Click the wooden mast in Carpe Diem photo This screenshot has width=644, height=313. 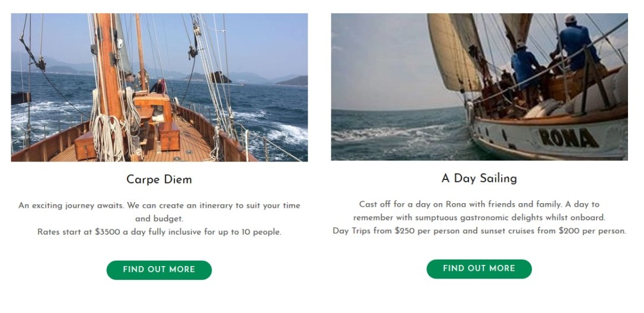pyautogui.click(x=108, y=70)
